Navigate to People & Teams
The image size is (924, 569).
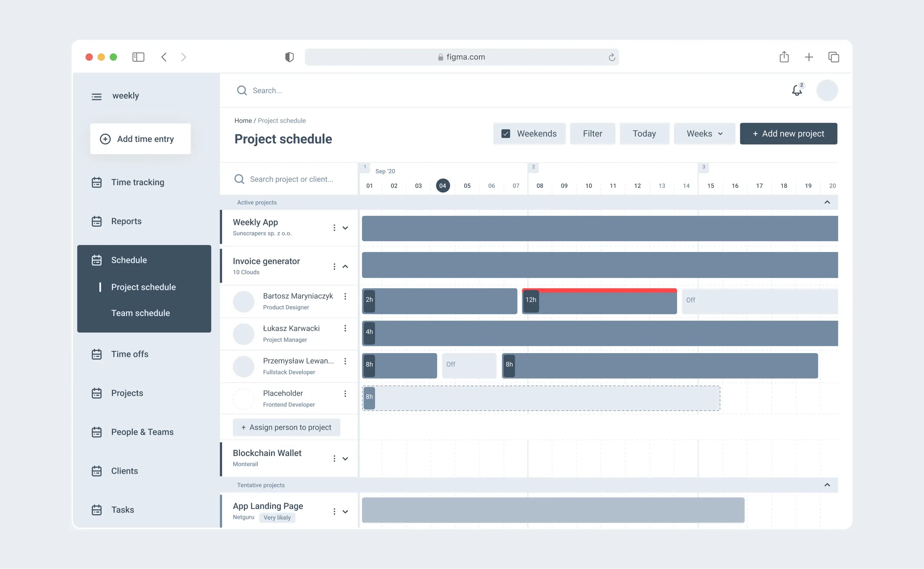tap(142, 432)
